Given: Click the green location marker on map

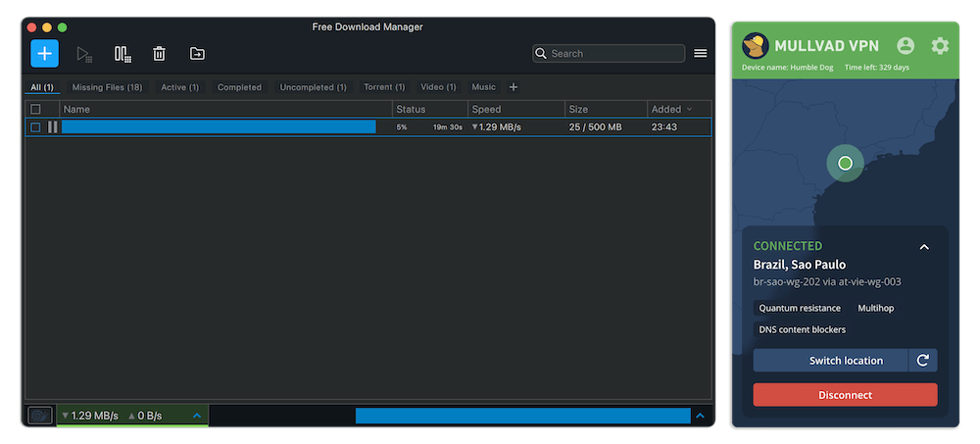Looking at the screenshot, I should click(x=845, y=164).
